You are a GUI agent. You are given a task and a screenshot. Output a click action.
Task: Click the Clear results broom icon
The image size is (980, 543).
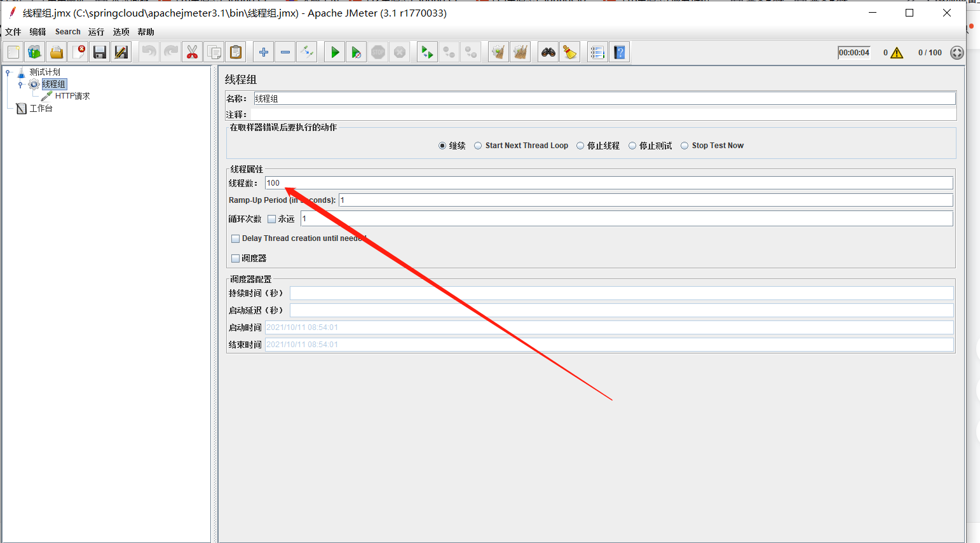(499, 52)
